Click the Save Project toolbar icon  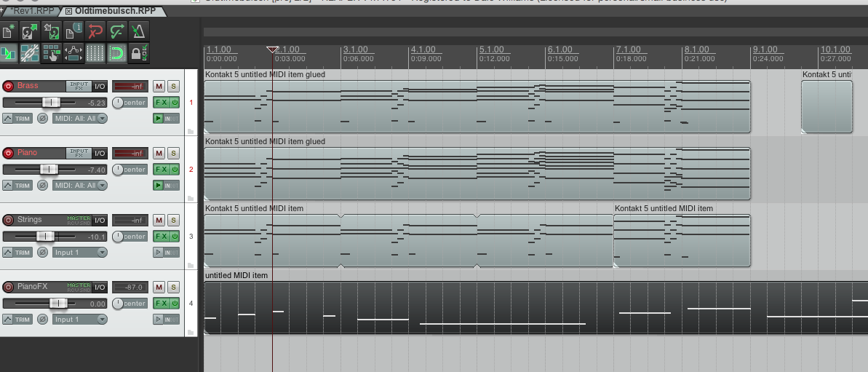[52, 31]
